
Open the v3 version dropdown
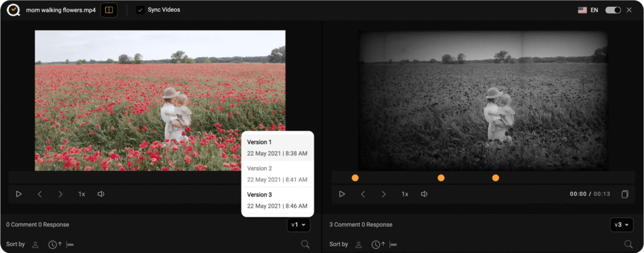[x=621, y=225]
